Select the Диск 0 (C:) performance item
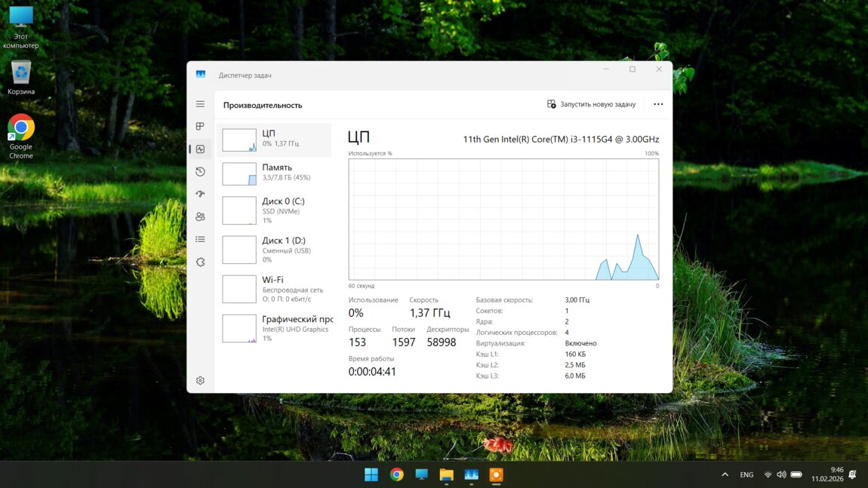Viewport: 868px width, 488px height. coord(275,210)
